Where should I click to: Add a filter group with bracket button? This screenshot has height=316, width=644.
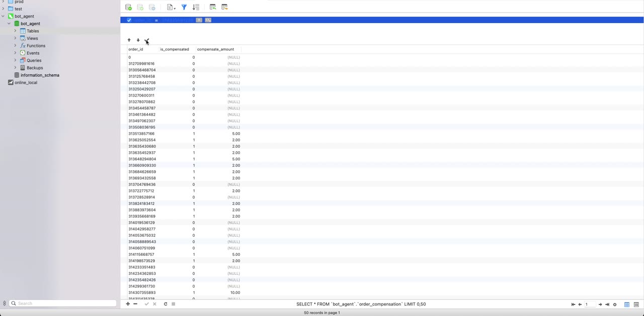pyautogui.click(x=208, y=20)
